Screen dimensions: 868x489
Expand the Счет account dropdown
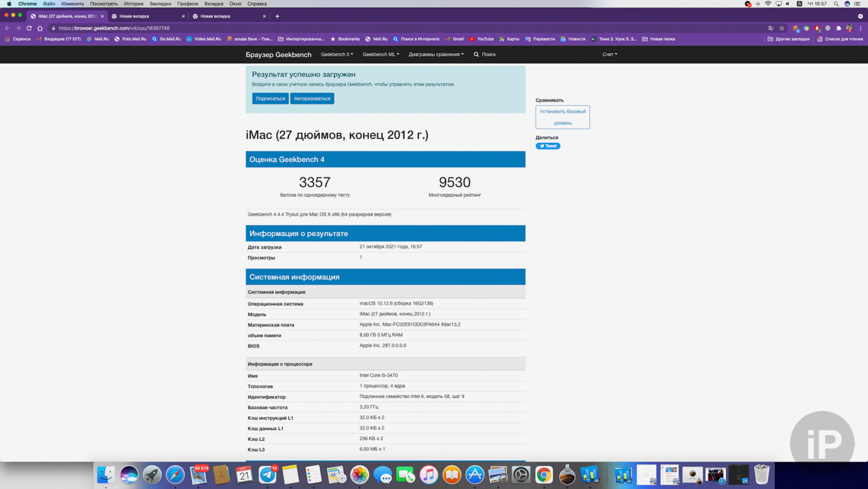point(610,54)
